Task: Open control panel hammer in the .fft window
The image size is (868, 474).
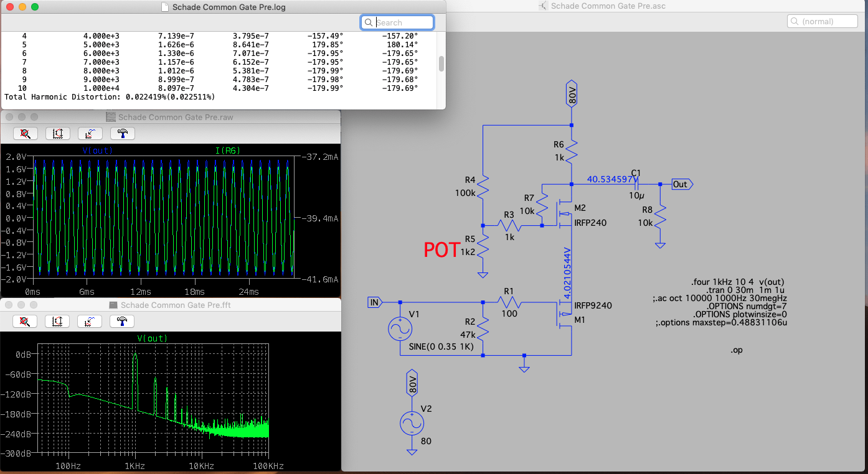Action: pyautogui.click(x=123, y=321)
